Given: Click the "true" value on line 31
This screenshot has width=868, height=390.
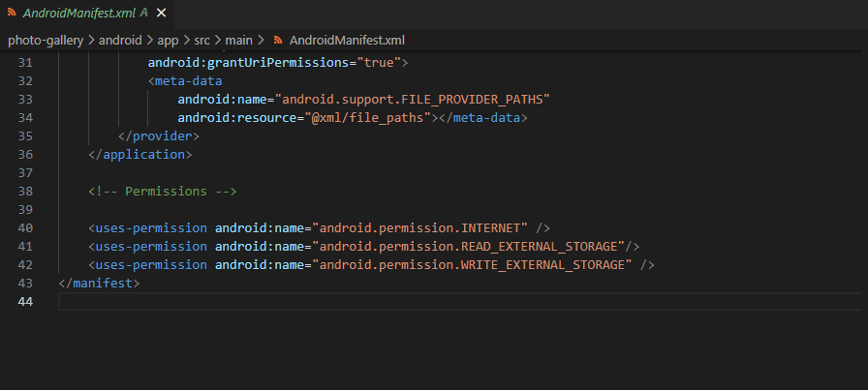Looking at the screenshot, I should coord(379,63).
